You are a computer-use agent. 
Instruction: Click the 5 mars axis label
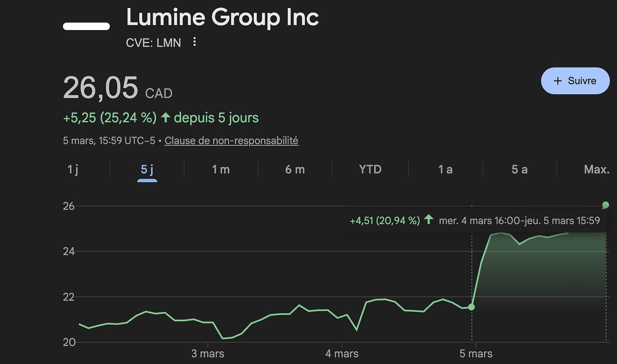(476, 353)
